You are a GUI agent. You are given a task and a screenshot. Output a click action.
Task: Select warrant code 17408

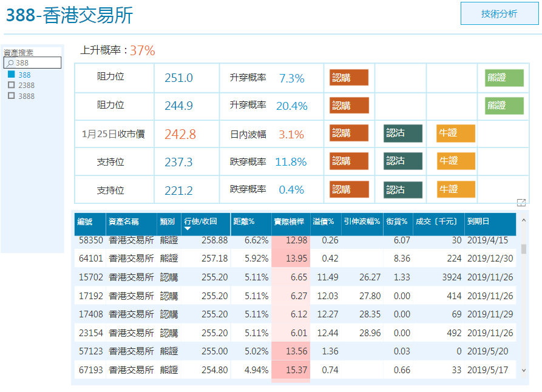pos(91,314)
